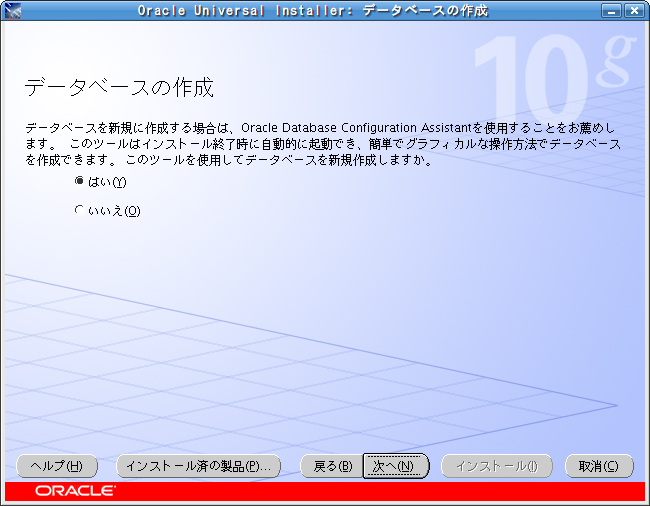The width and height of the screenshot is (650, 506).
Task: Proceed with the 次へ(N) button
Action: pos(395,466)
